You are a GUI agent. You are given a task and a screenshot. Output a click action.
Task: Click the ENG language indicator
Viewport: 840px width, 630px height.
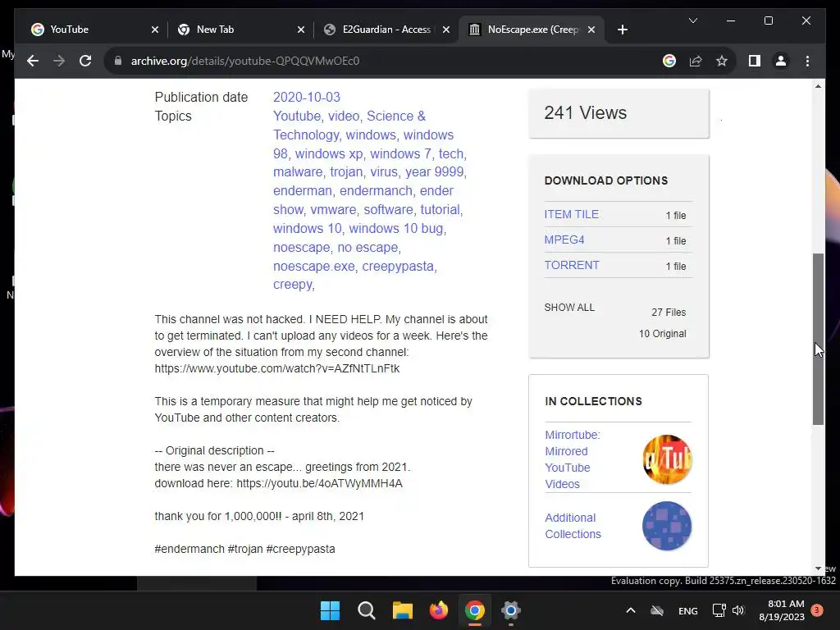[x=688, y=610]
